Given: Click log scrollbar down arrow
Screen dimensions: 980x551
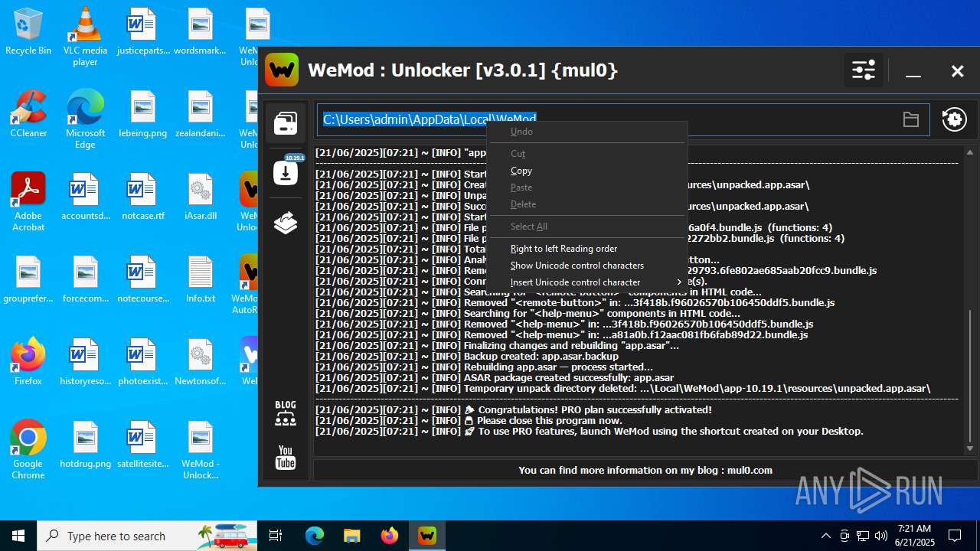Looking at the screenshot, I should pos(970,448).
